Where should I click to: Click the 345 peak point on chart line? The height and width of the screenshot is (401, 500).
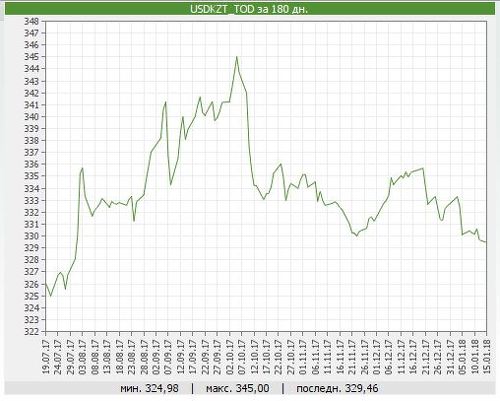tap(237, 57)
